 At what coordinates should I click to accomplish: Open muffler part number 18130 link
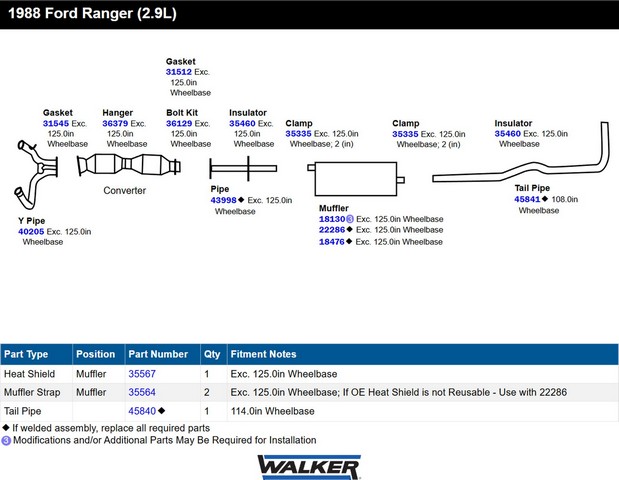coord(332,219)
